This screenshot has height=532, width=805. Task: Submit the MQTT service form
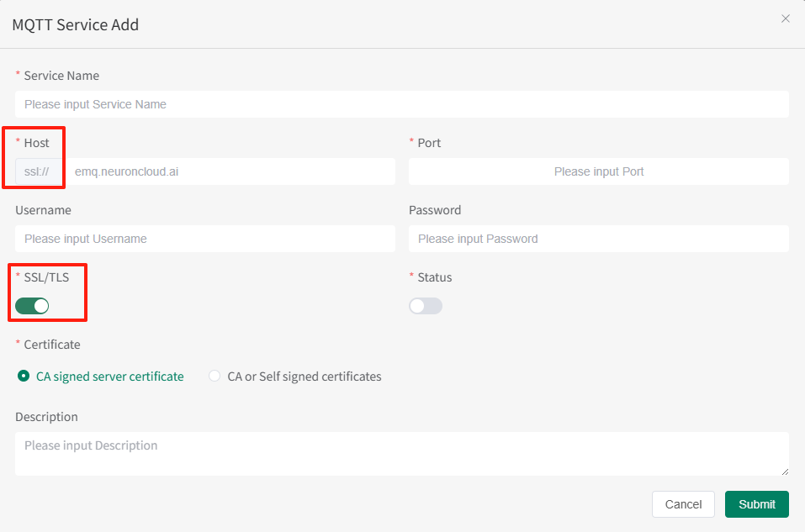pos(756,504)
